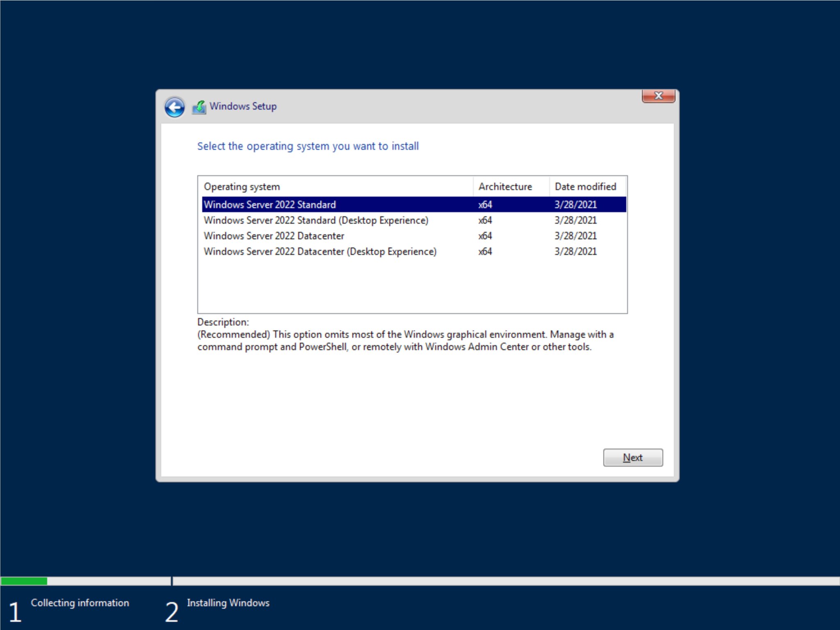Click the 'Select the operating system' heading

[308, 146]
